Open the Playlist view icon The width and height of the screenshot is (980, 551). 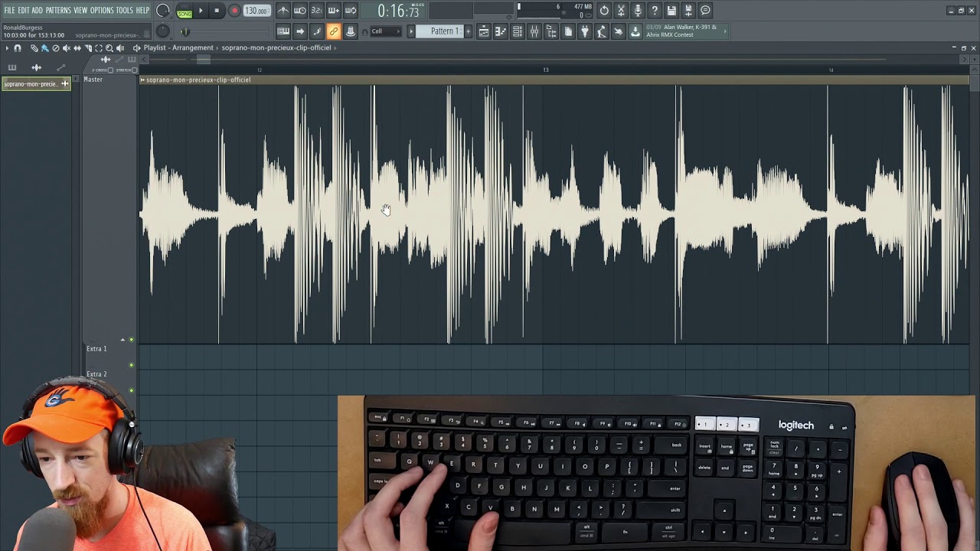coord(484,31)
